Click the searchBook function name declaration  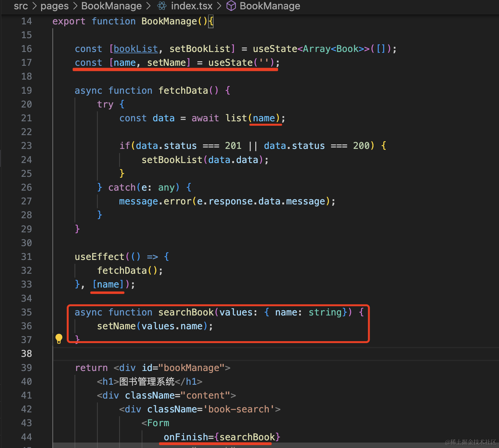186,312
